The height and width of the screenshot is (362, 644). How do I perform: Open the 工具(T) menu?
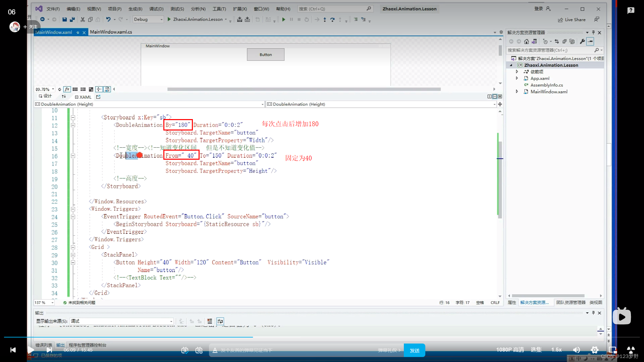pos(219,9)
